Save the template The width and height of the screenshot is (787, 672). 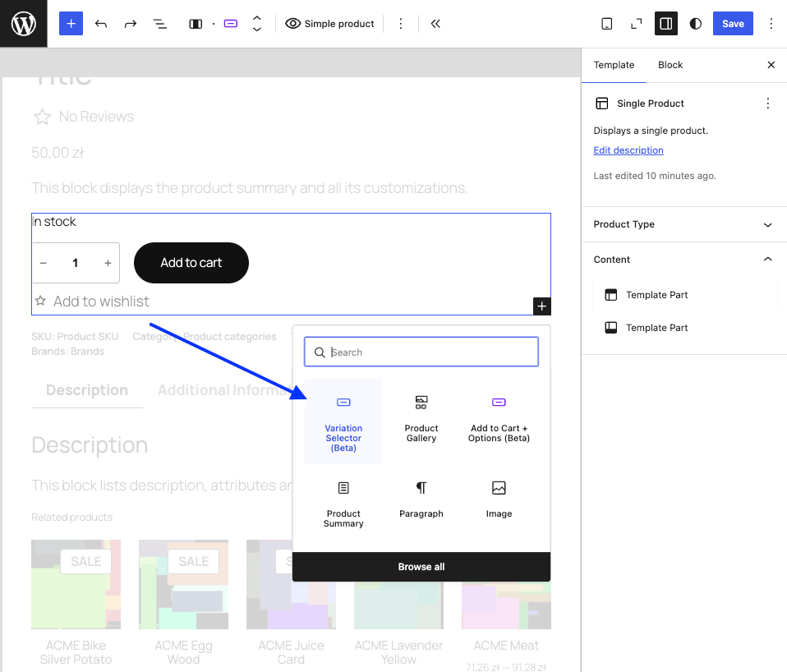733,24
